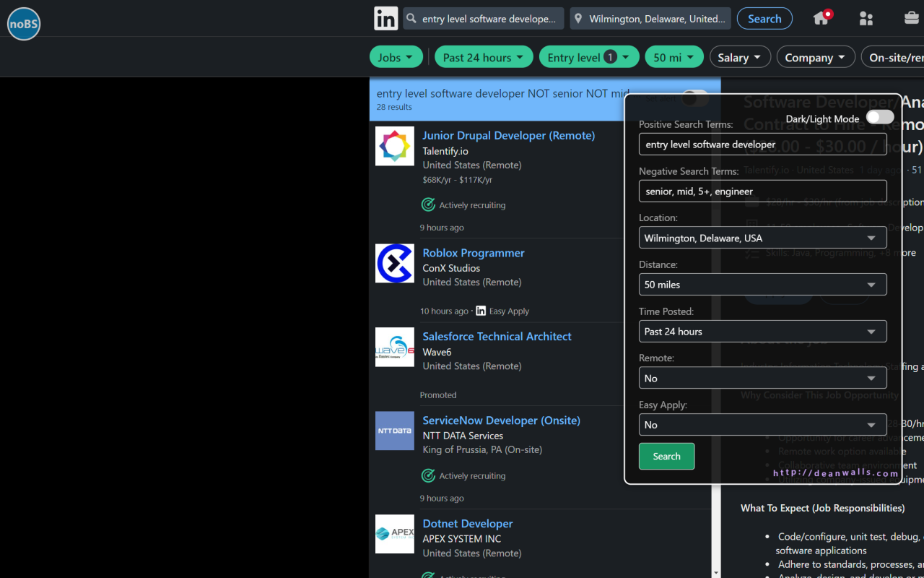This screenshot has width=924, height=578.
Task: Open the Company filter dropdown
Action: pyautogui.click(x=816, y=57)
